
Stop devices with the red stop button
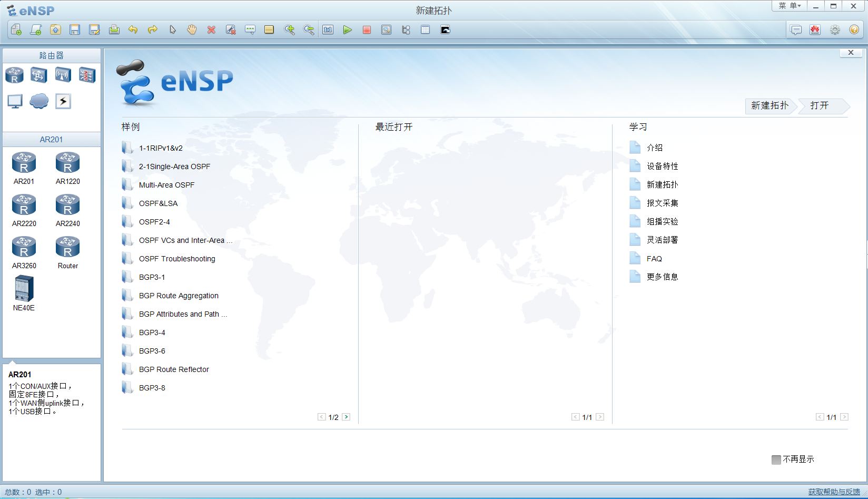[367, 30]
